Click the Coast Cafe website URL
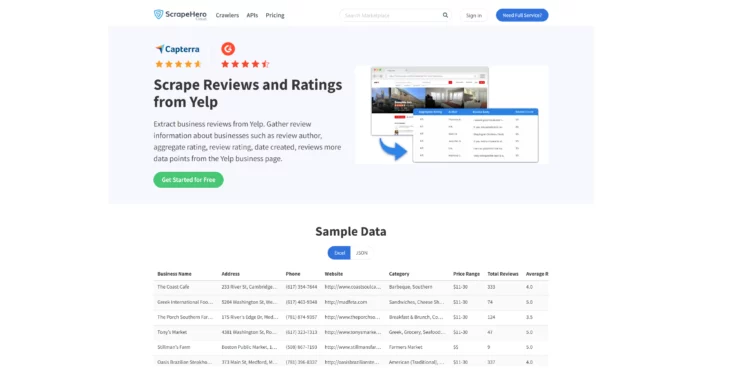 (353, 287)
